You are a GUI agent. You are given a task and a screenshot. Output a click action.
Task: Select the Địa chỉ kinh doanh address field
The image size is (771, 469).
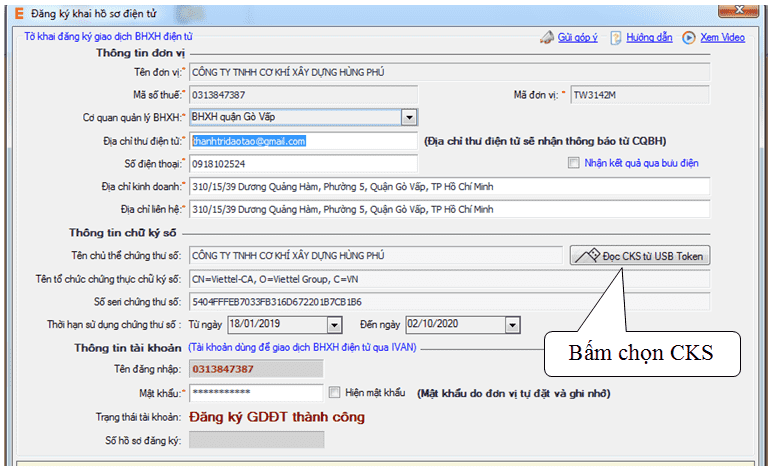click(x=448, y=187)
